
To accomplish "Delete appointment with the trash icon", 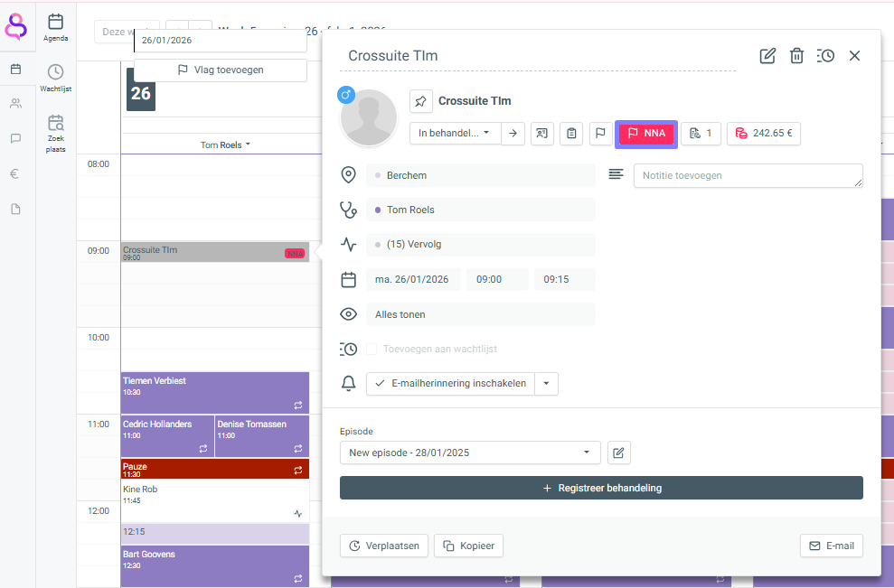I will 796,56.
